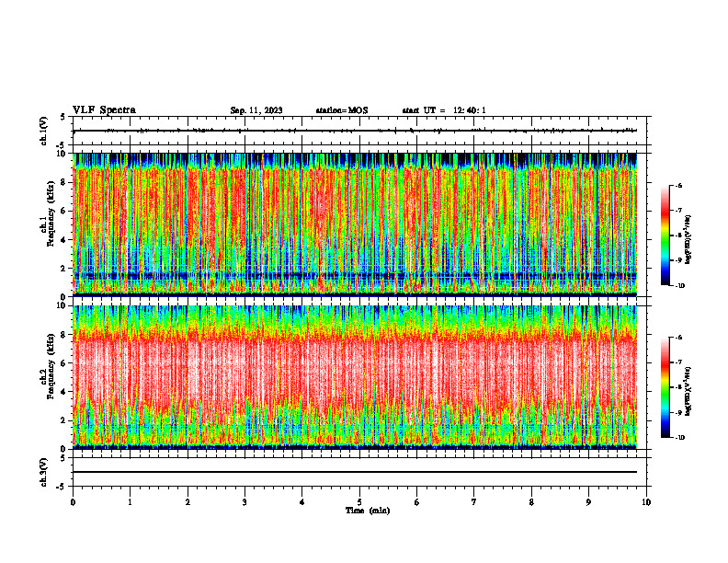
Task: Click ch.1 frequency tick label "8"
Action: click(65, 182)
